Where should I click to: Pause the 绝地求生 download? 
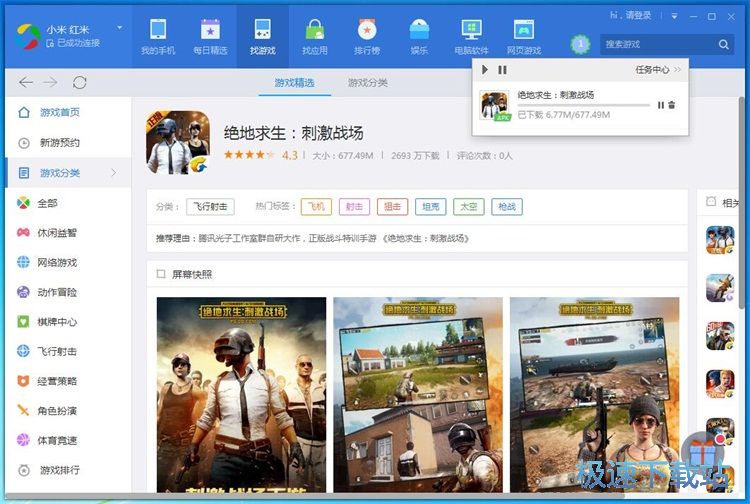(661, 105)
